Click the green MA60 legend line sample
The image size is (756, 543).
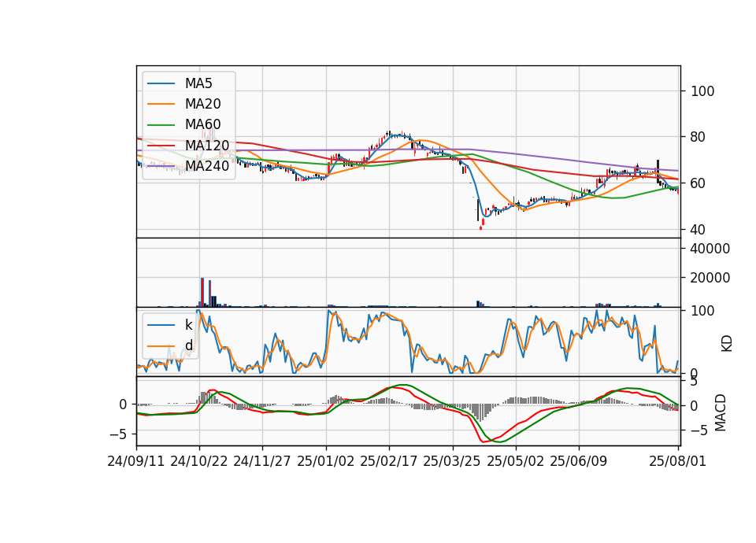(x=161, y=125)
